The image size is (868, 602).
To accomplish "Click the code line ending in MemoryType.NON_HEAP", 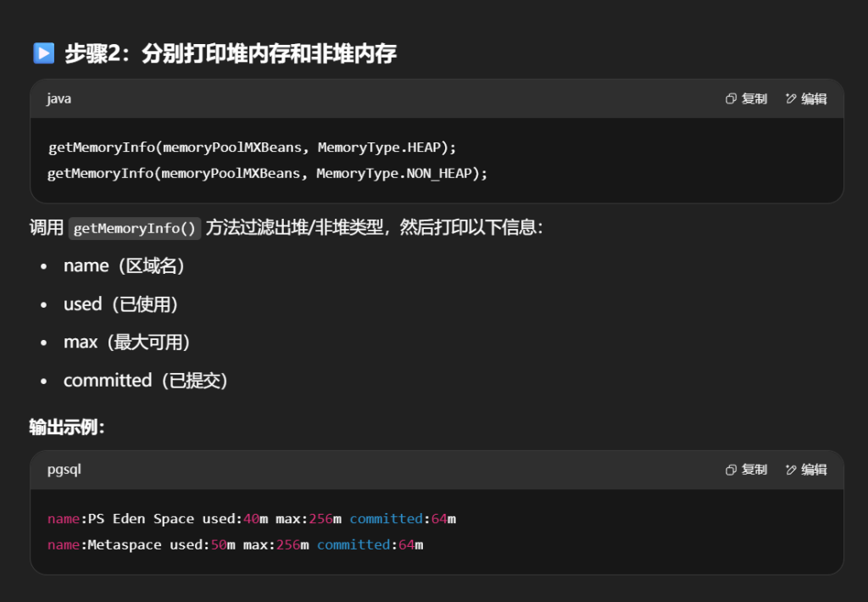I will 268,173.
